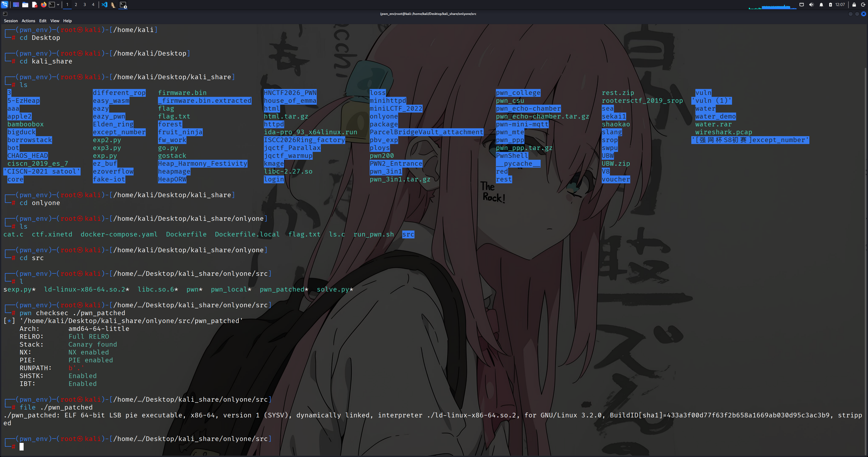Viewport: 868px width, 457px height.
Task: Click the 'UBW.zip' filename
Action: 616,163
